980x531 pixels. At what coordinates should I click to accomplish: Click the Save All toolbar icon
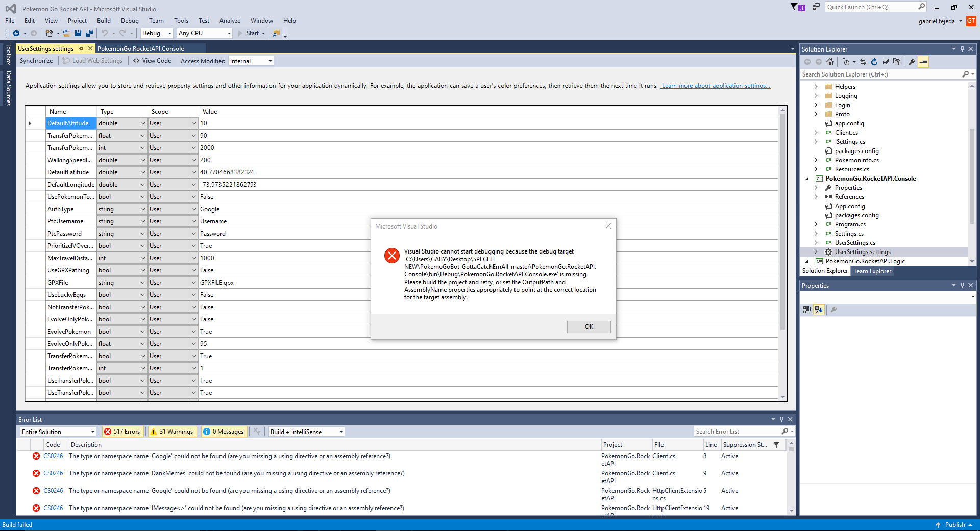click(x=89, y=33)
